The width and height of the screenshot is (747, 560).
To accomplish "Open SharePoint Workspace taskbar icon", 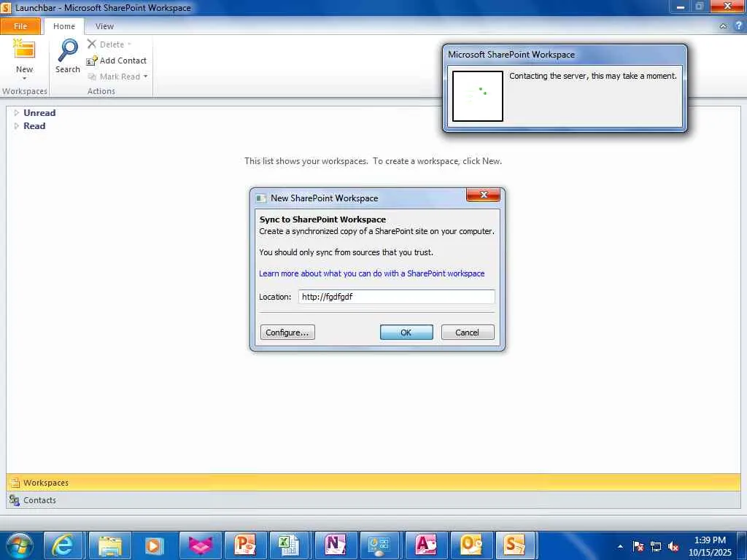I will coord(515,545).
